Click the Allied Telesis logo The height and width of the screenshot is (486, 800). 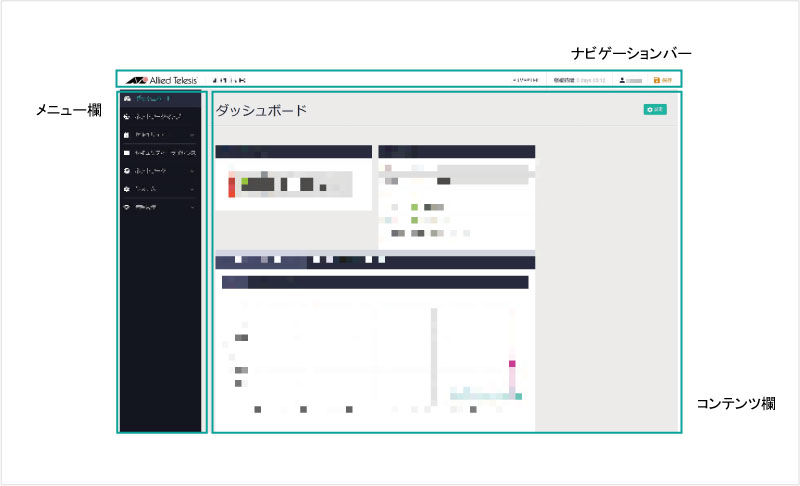[161, 80]
